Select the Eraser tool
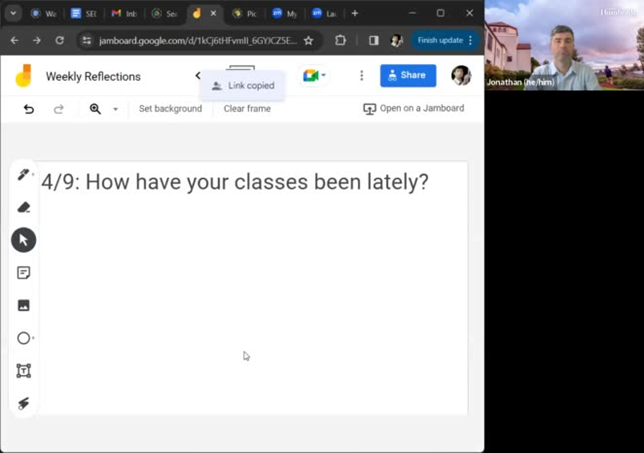Image resolution: width=644 pixels, height=453 pixels. (24, 207)
